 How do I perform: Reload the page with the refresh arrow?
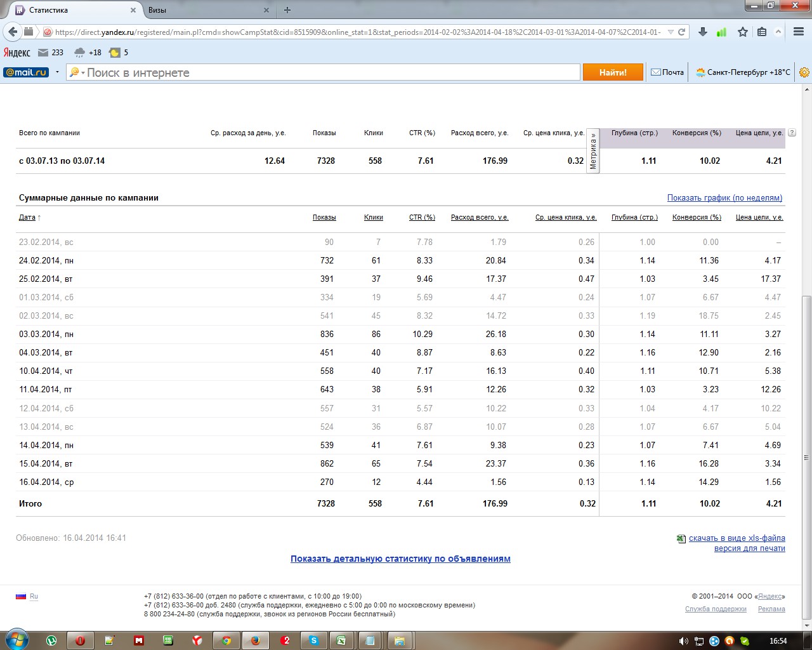coord(682,32)
